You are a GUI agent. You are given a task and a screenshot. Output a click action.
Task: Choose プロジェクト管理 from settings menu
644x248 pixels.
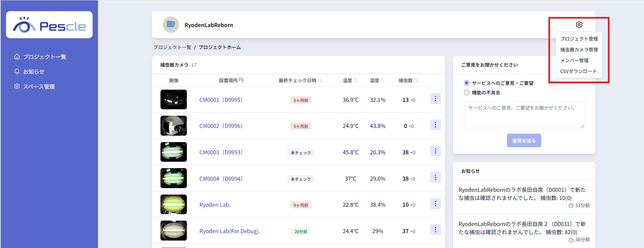click(579, 39)
